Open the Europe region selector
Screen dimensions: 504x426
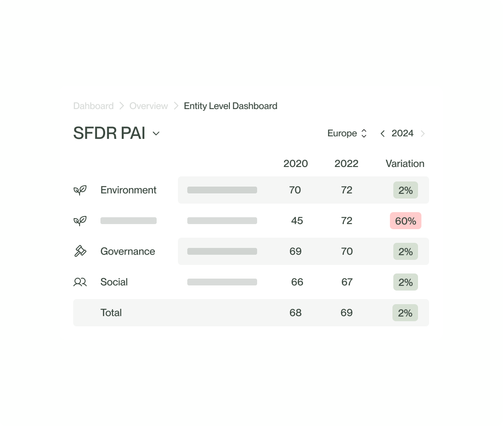pyautogui.click(x=347, y=133)
